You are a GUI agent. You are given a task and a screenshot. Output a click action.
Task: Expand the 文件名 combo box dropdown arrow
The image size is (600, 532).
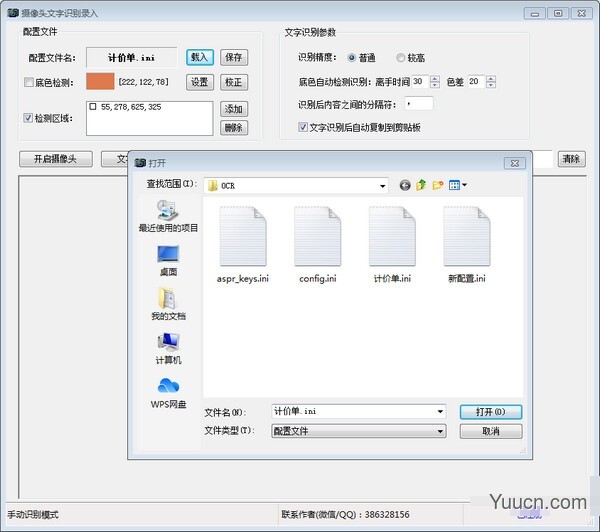440,412
